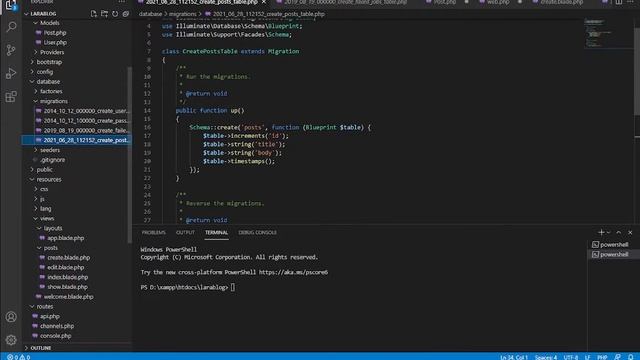Viewport: 640px width, 360px height.
Task: Click the database breadcrumb segment
Action: (150, 14)
